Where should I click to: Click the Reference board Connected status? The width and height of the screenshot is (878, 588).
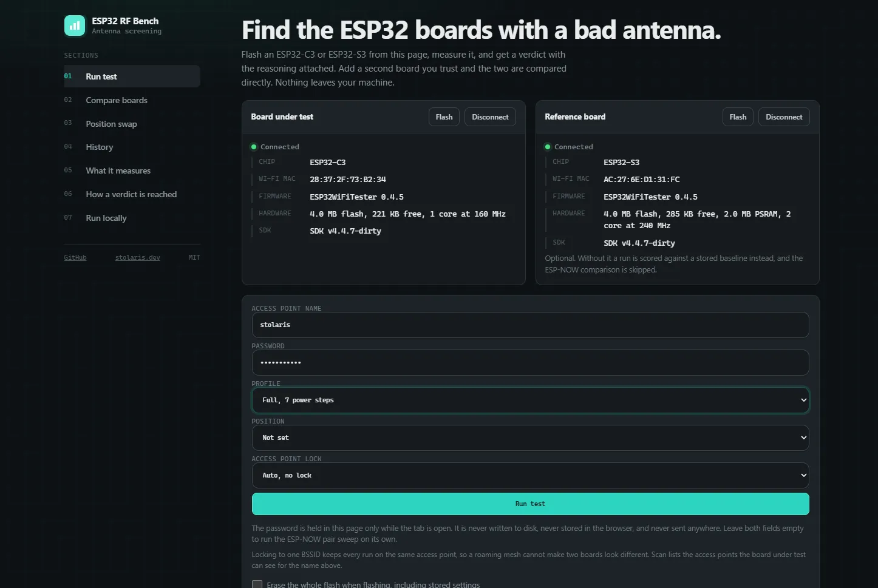click(568, 147)
